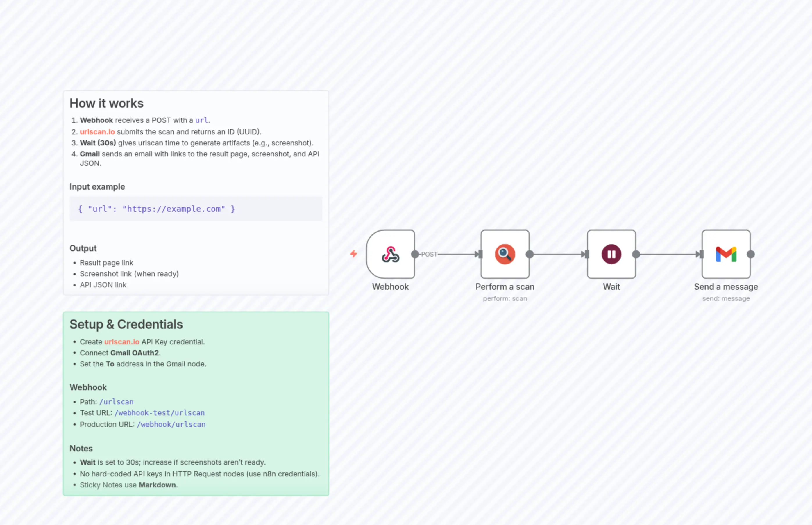Click the /urlscan path link

[117, 402]
